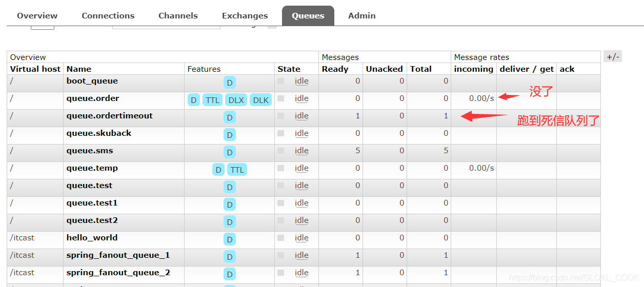644x287 pixels.
Task: Sort by the deliver / get column header
Action: coord(527,69)
